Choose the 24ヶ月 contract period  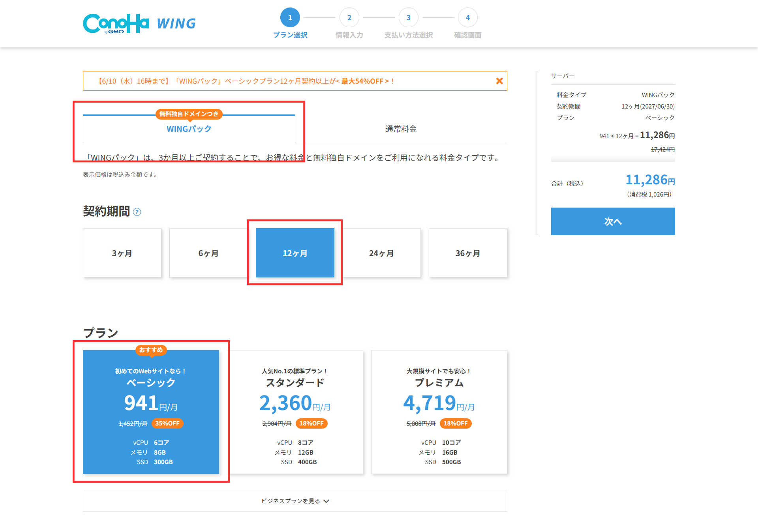[381, 253]
